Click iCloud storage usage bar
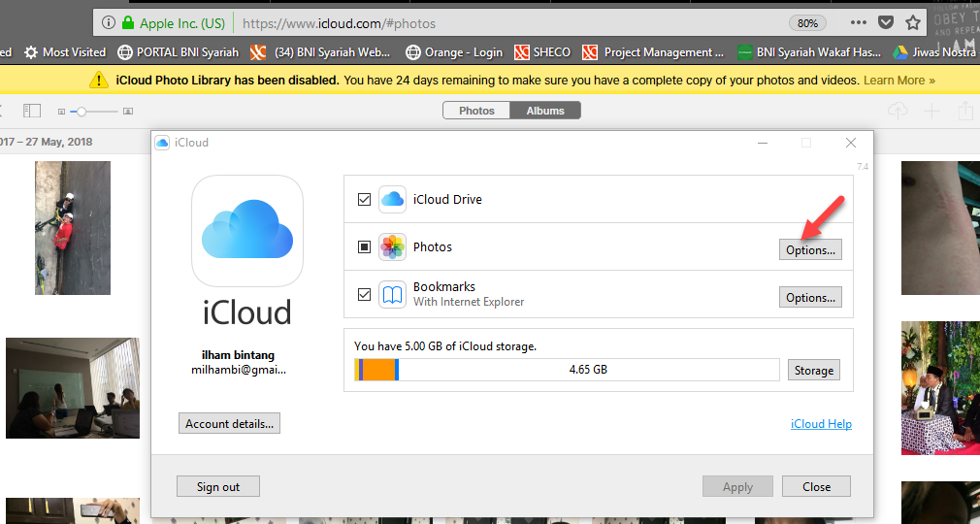 [x=567, y=370]
